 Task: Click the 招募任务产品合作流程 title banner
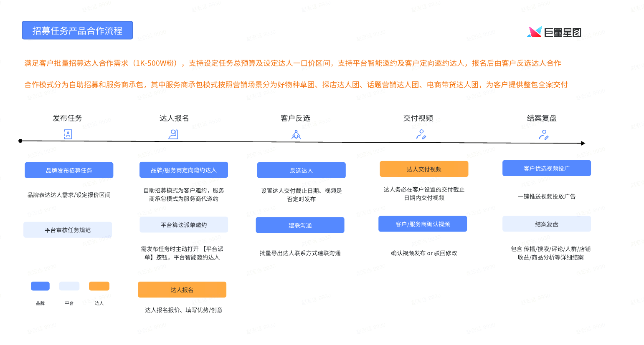tap(77, 30)
